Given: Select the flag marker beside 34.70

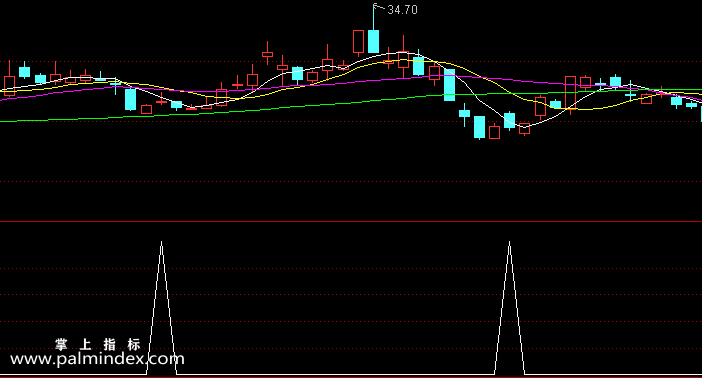Looking at the screenshot, I should tap(379, 6).
